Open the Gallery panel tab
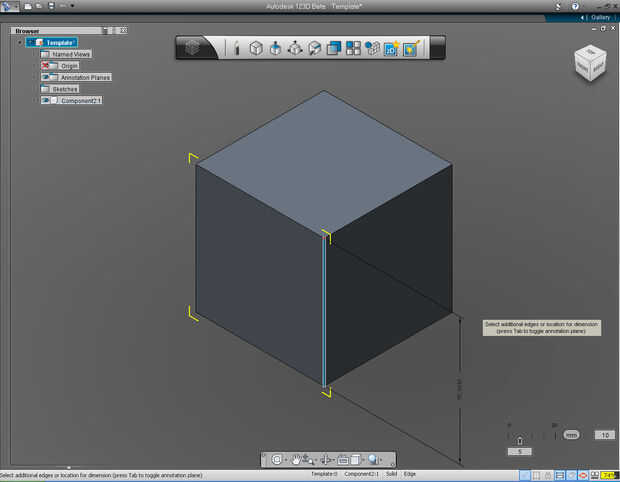 click(598, 18)
